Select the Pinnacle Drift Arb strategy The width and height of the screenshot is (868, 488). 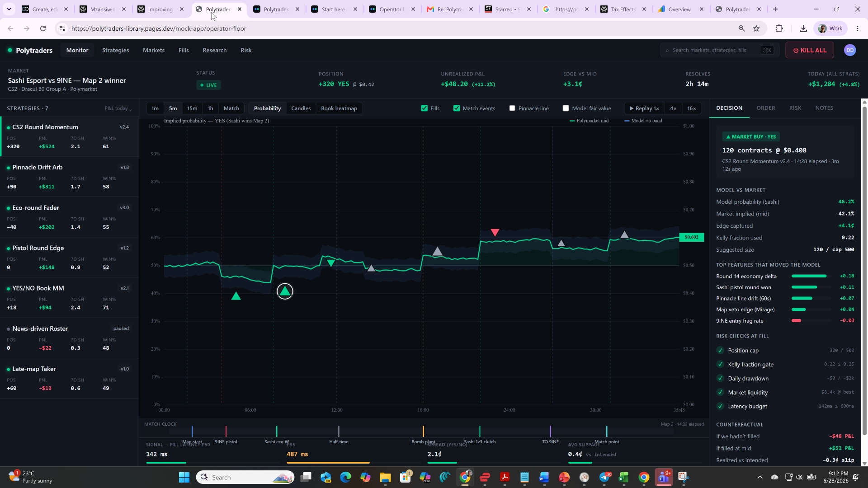pyautogui.click(x=70, y=177)
